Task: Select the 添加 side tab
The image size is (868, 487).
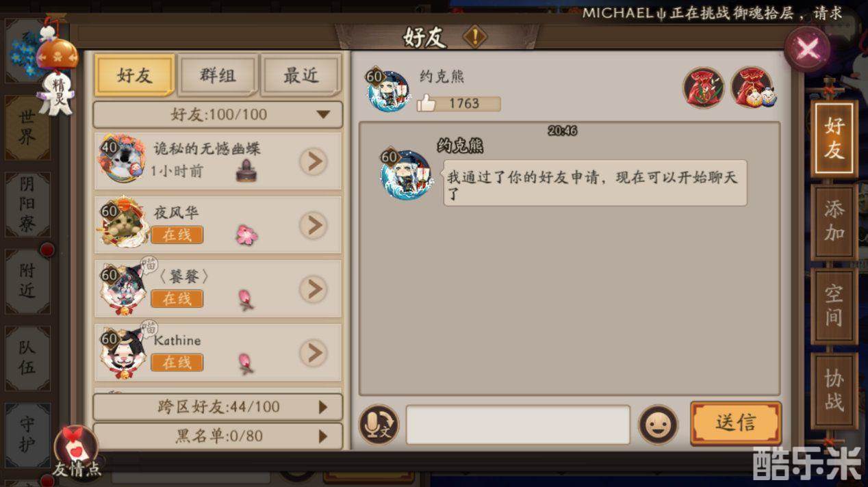Action: [834, 222]
